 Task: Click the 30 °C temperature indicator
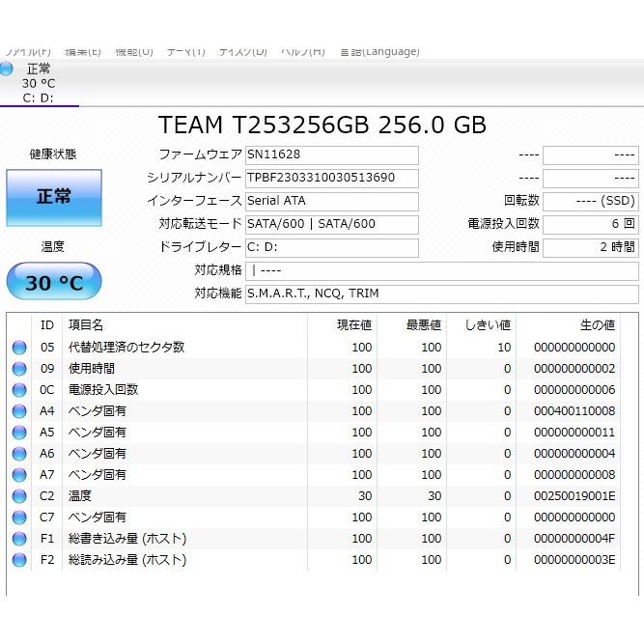54,283
